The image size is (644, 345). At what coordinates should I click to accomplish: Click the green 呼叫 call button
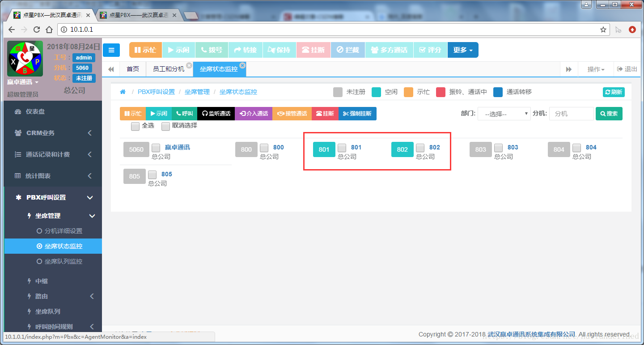tap(184, 114)
